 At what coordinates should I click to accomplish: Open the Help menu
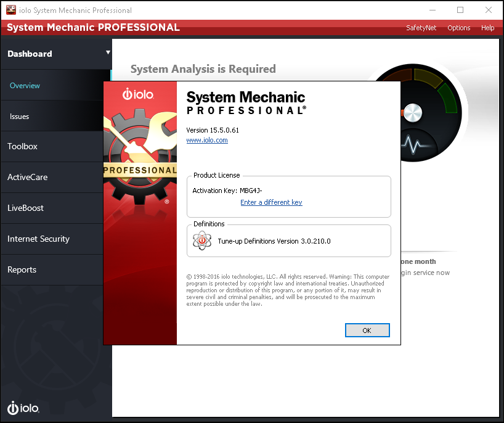coord(487,28)
